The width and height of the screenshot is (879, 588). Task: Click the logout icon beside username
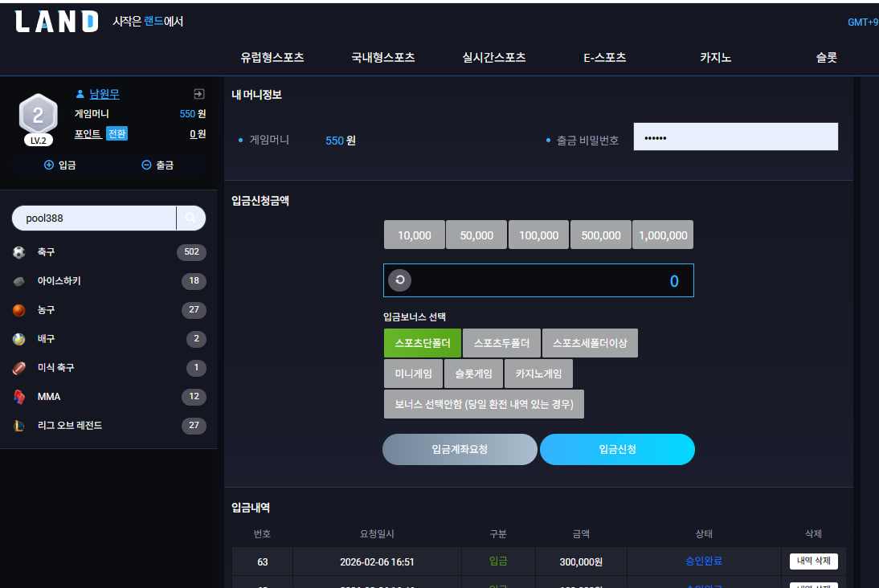(199, 94)
